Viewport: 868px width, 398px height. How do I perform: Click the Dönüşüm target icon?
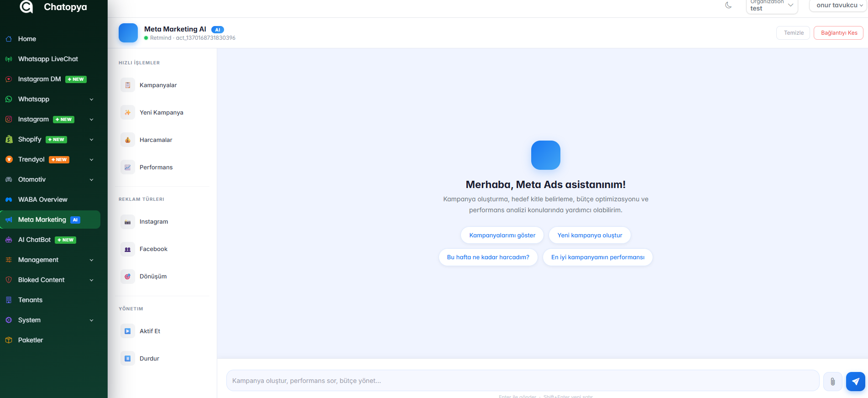(128, 277)
